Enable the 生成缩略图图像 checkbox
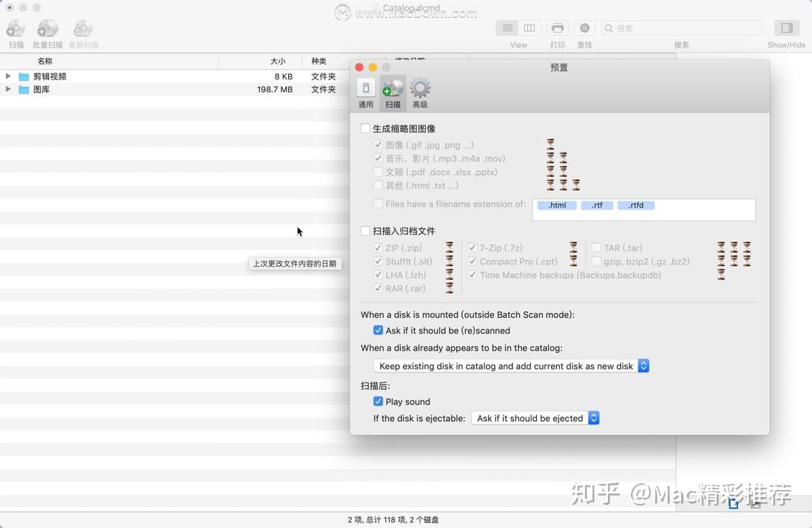 365,128
